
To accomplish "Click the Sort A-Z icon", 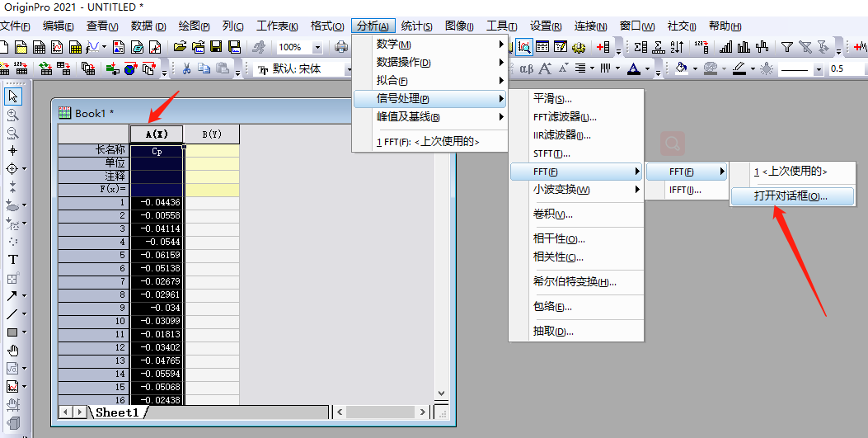I will point(677,47).
